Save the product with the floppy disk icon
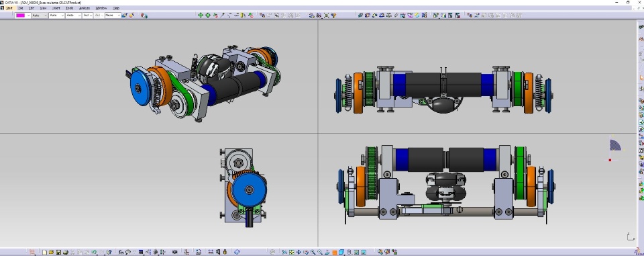Image resolution: width=644 pixels, height=256 pixels. 58,252
